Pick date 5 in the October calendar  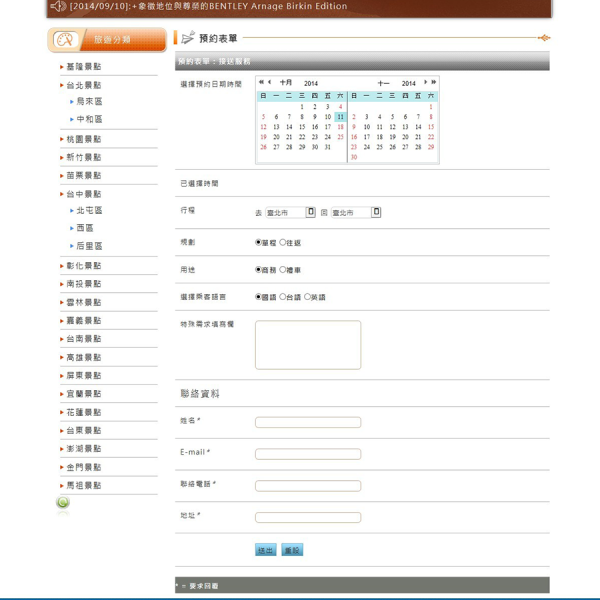tap(263, 117)
